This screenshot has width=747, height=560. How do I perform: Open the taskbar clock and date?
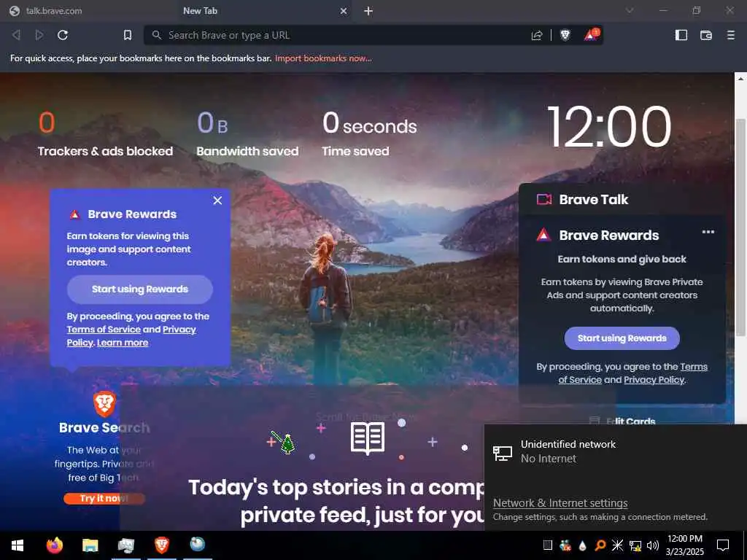coord(684,545)
